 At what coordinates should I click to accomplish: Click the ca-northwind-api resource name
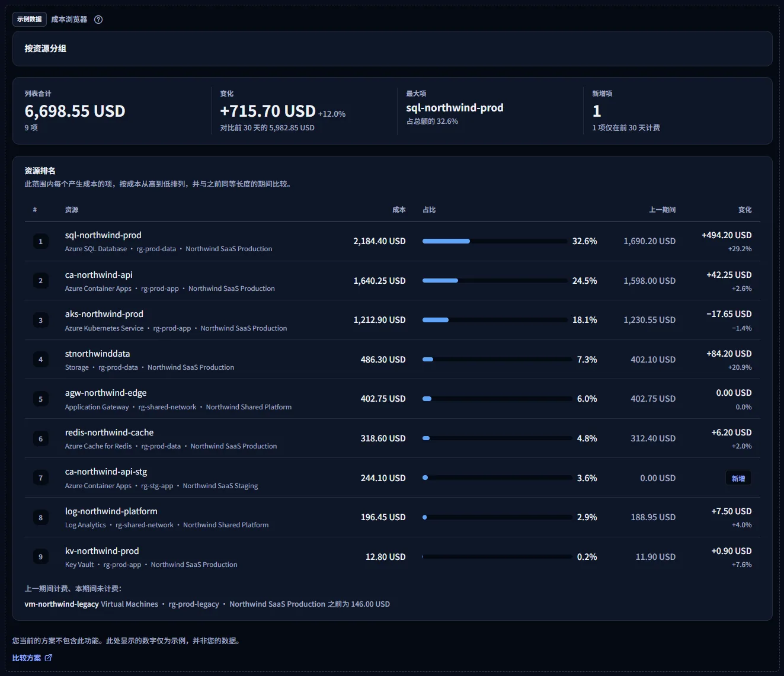coord(99,275)
